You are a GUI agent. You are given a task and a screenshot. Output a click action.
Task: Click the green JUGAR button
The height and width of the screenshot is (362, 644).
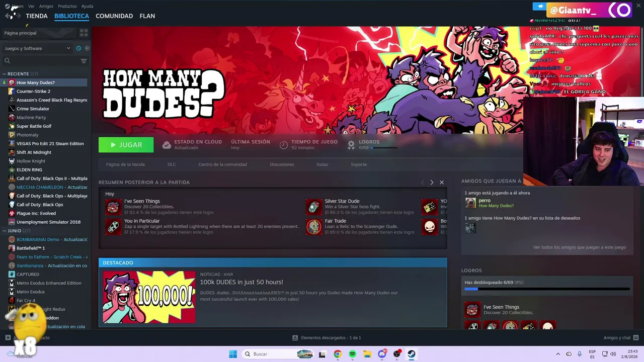[126, 145]
